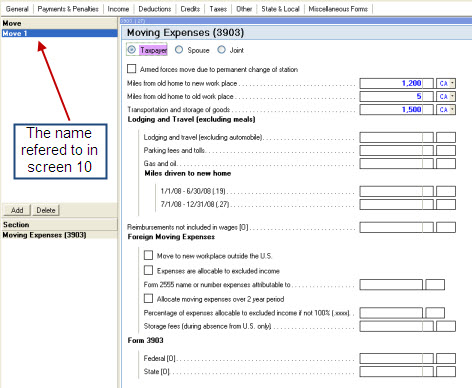The image size is (472, 388).
Task: Click miles old home to old work place field
Action: (397, 96)
